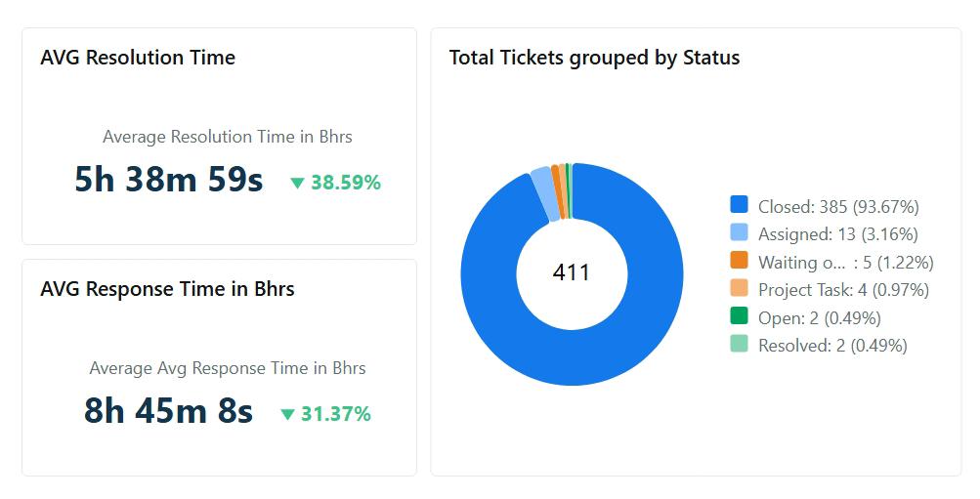Toggle the Open: 2 legend entry
The image size is (980, 499).
(819, 317)
